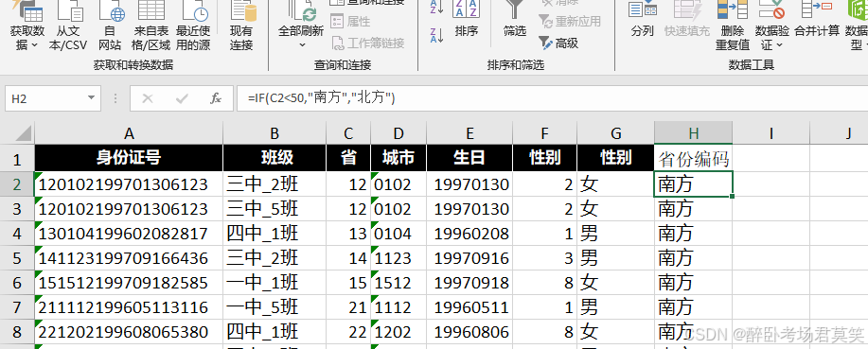Open 最近使用的源 (Recent Sources)

click(x=193, y=26)
